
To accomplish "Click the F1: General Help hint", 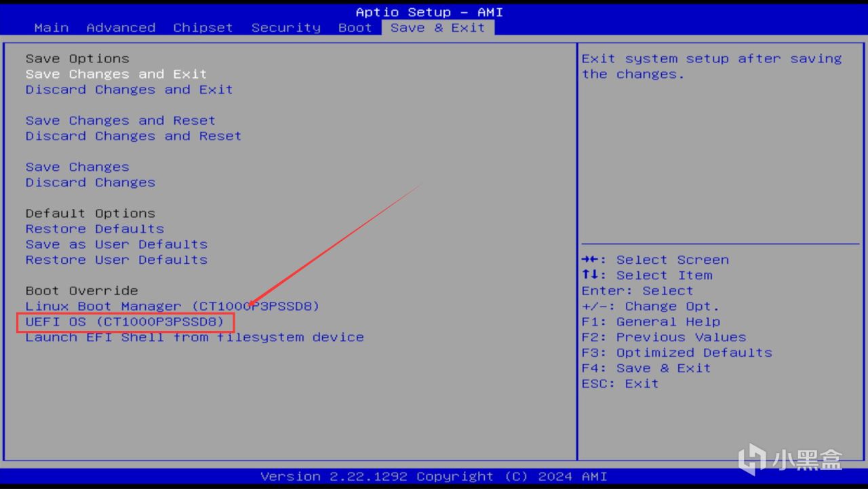I will [650, 322].
